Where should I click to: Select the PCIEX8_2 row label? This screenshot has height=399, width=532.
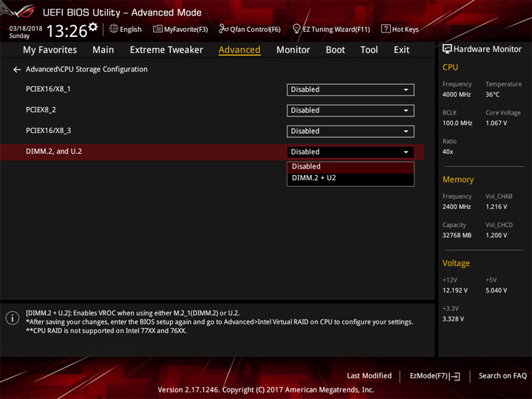(41, 109)
